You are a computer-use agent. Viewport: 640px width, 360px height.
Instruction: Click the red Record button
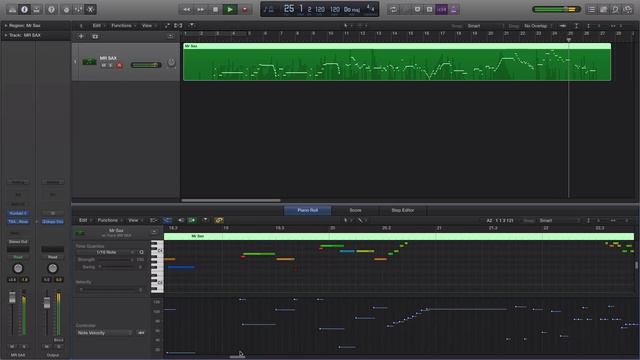(245, 9)
